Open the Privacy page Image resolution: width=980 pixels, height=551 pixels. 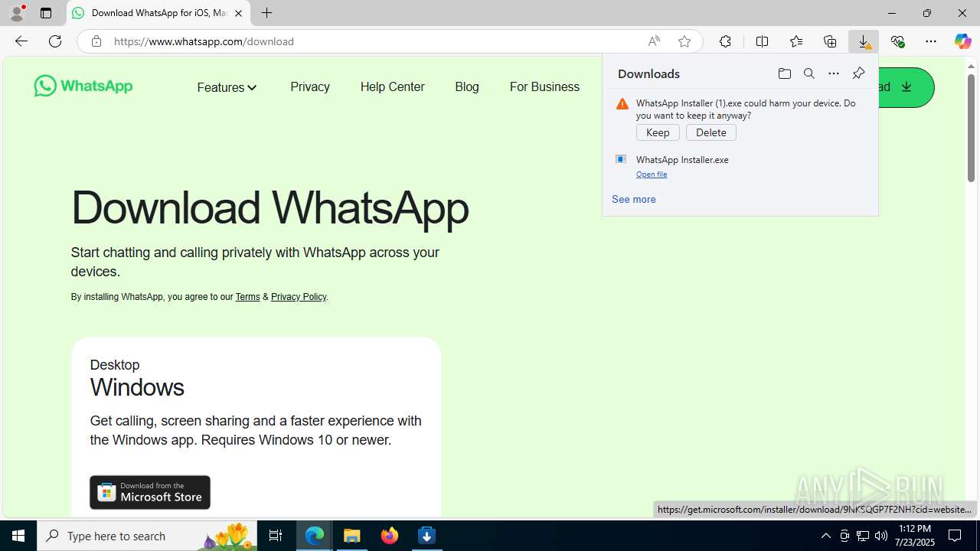point(310,86)
